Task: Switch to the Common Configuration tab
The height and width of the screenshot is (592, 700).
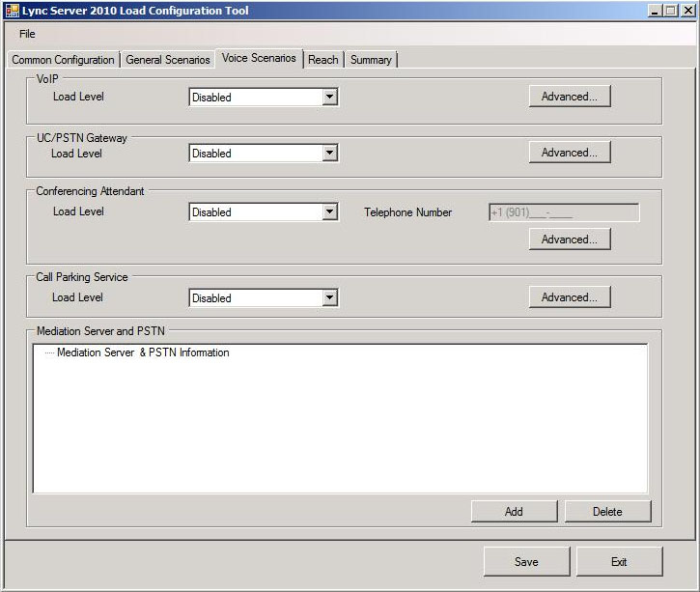Action: [63, 60]
